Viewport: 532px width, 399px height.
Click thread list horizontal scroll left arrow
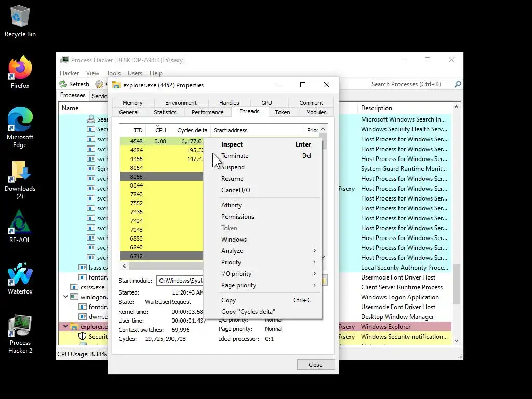[124, 265]
